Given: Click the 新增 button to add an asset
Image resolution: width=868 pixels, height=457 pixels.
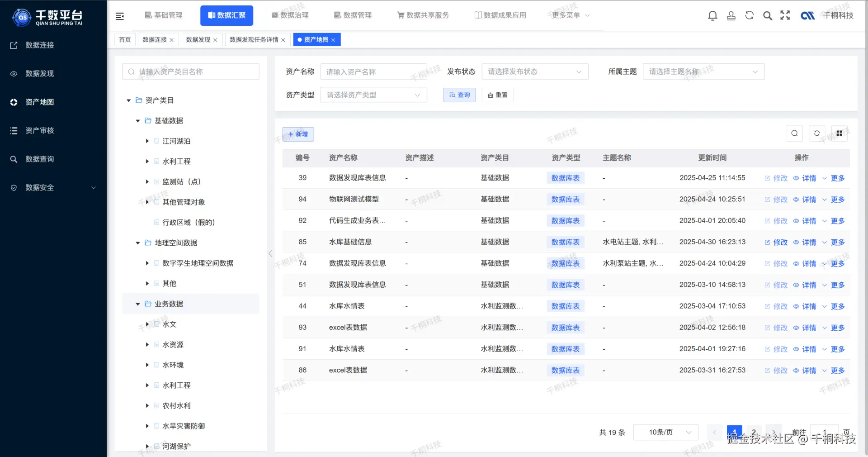Looking at the screenshot, I should [297, 134].
